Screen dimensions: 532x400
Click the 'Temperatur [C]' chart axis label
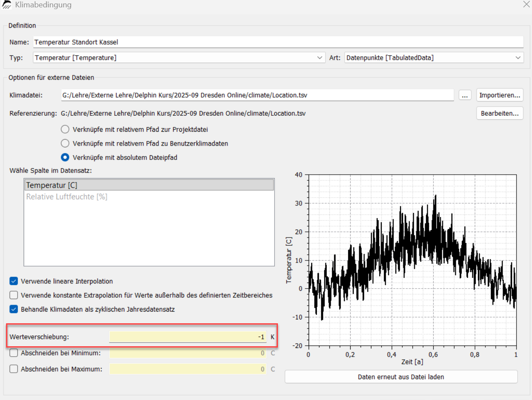point(289,260)
